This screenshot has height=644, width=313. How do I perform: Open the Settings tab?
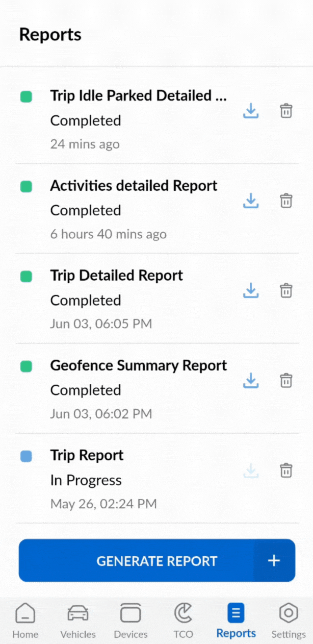click(x=288, y=620)
